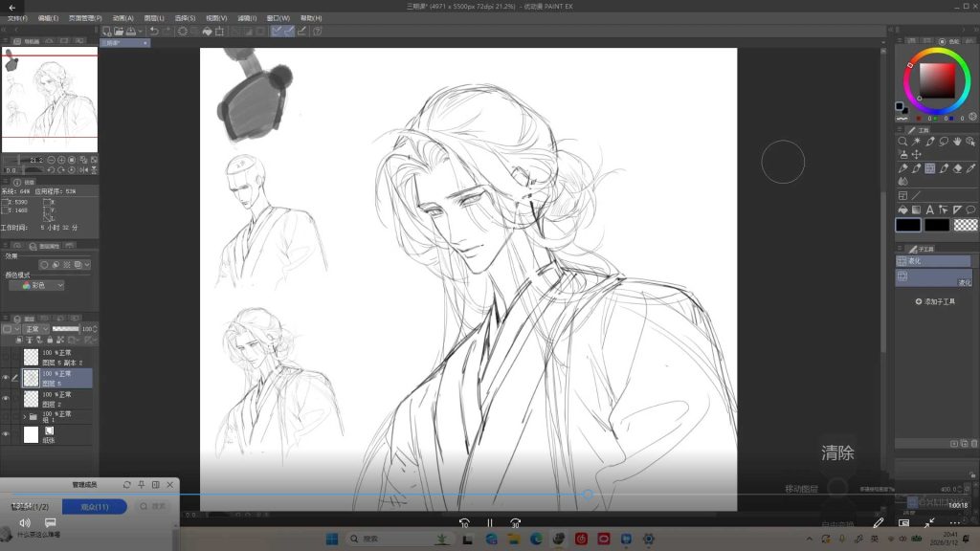Select the hand move tool
980x551 pixels.
coord(957,142)
